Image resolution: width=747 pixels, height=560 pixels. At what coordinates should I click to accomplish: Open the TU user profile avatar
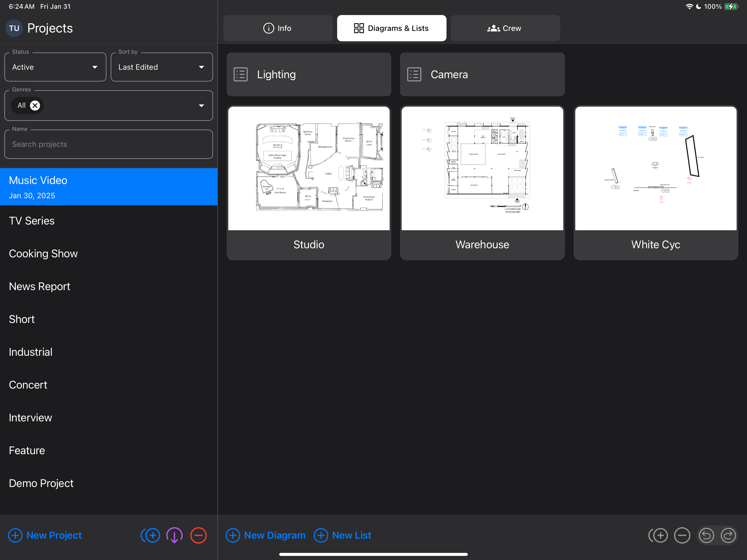click(x=14, y=28)
